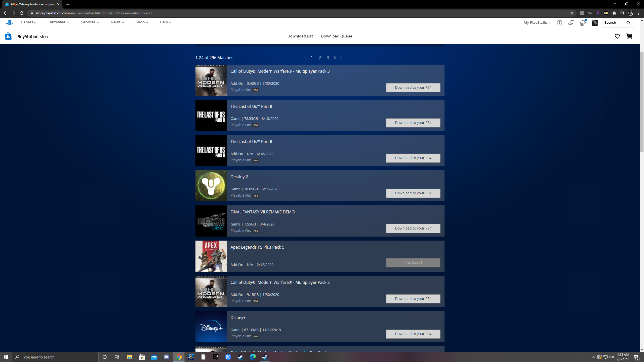Go to results page 2
Image resolution: width=644 pixels, height=362 pixels.
[320, 58]
